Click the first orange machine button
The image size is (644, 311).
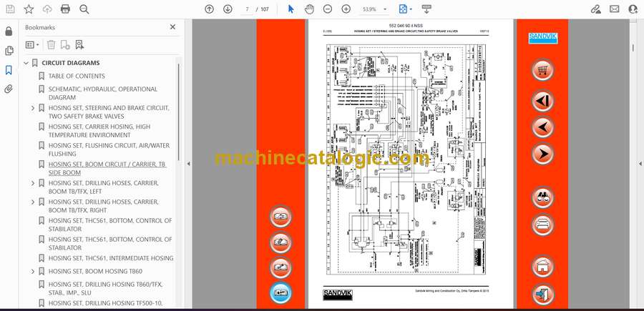pyautogui.click(x=280, y=216)
